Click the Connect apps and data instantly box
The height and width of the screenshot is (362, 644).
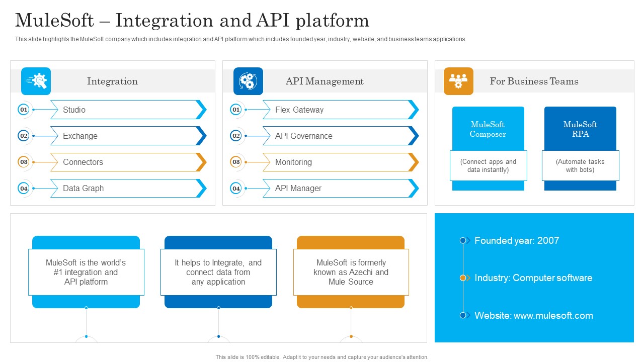coord(488,165)
